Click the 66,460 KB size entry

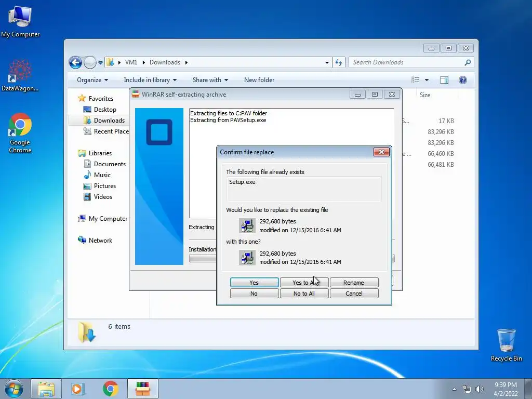coord(441,153)
